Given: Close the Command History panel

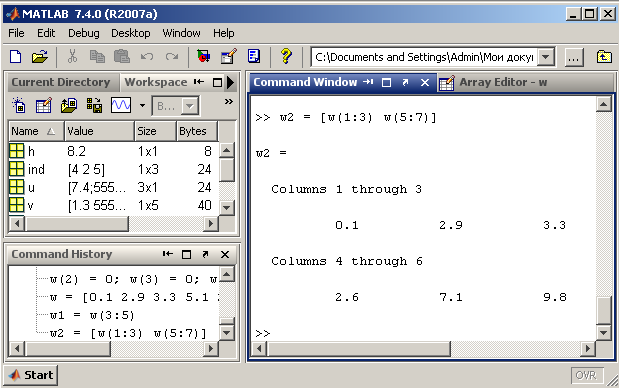Looking at the screenshot, I should click(x=225, y=255).
